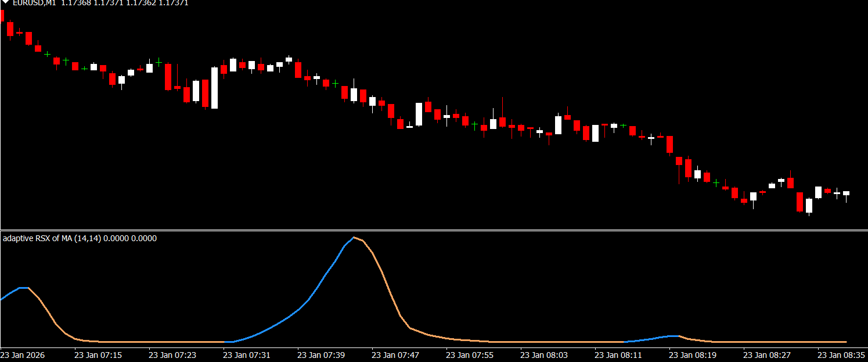
Task: Click the 23 Jan 07:39 time label
Action: click(x=321, y=354)
